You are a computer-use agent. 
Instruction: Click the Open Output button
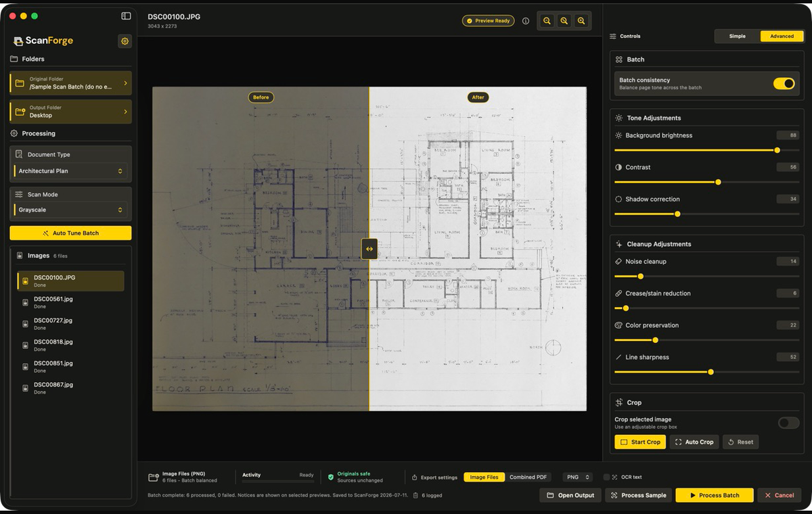point(570,495)
